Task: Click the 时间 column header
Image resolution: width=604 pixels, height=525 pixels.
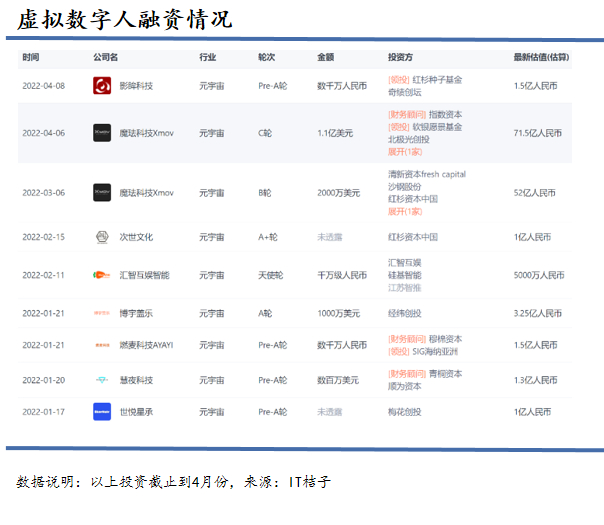Action: click(30, 57)
